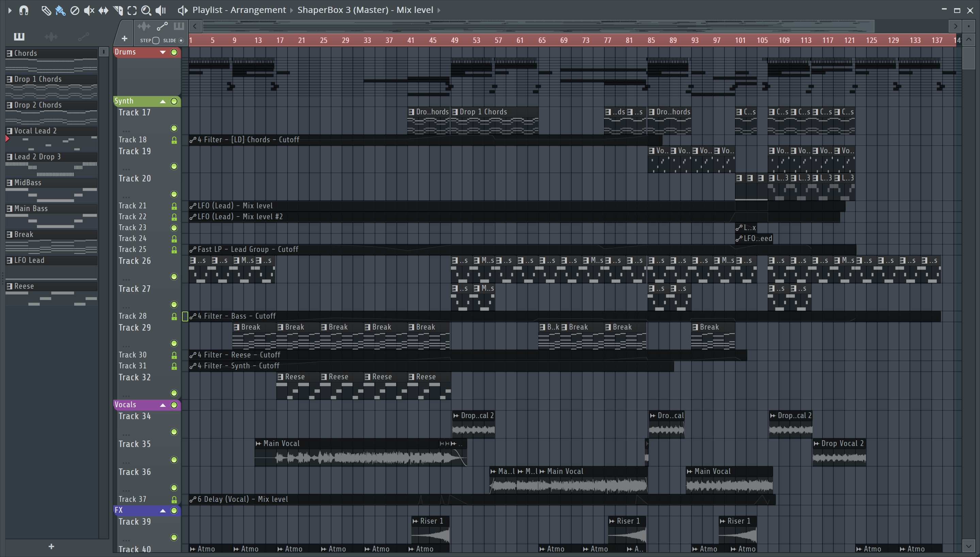Screen dimensions: 980x557
Task: Collapse the FX group arrow
Action: tap(163, 510)
